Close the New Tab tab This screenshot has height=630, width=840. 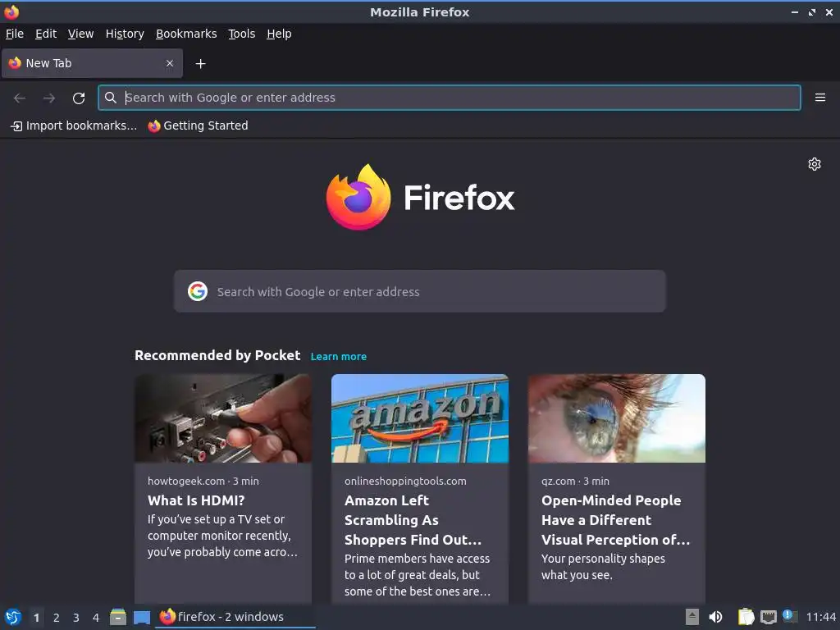click(170, 63)
